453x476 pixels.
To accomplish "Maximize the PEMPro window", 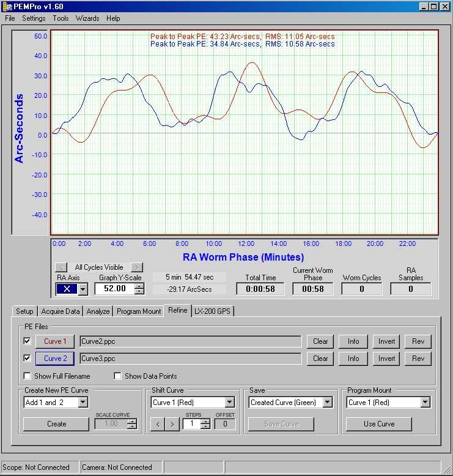I will [434, 6].
